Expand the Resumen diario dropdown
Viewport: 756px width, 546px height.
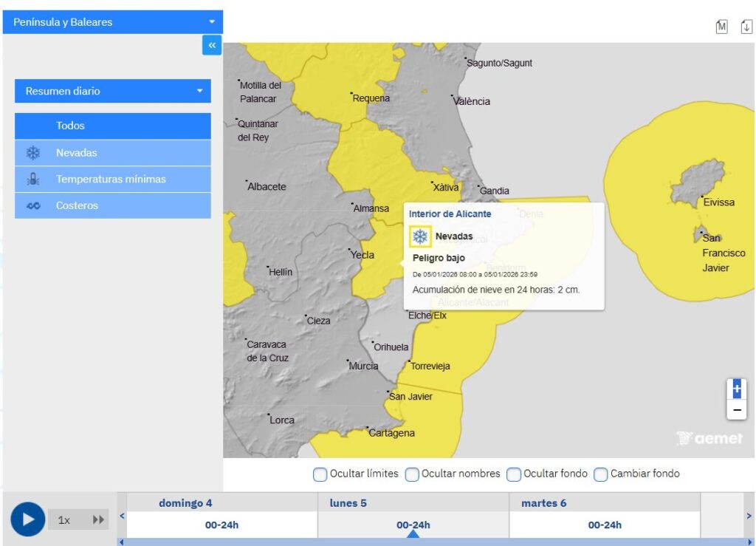point(113,91)
